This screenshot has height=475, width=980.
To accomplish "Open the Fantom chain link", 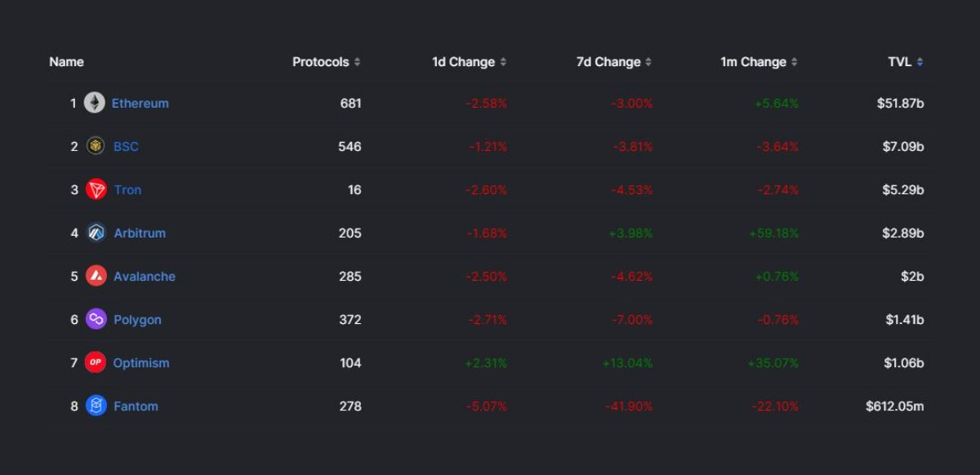I will [x=136, y=406].
